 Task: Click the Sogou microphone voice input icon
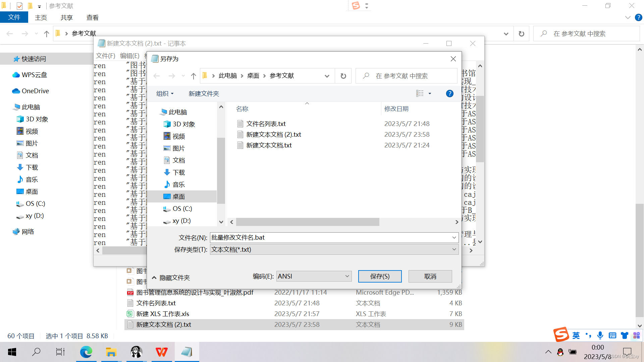point(600,335)
